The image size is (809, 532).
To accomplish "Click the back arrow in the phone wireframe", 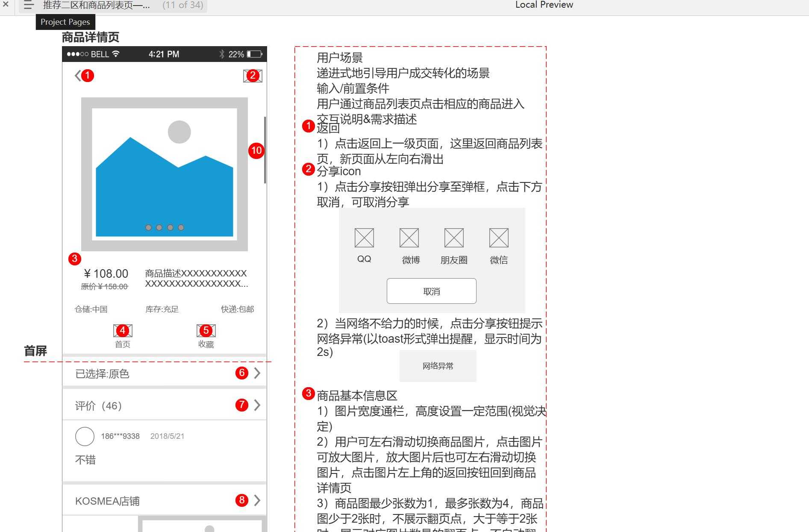I will (x=78, y=76).
